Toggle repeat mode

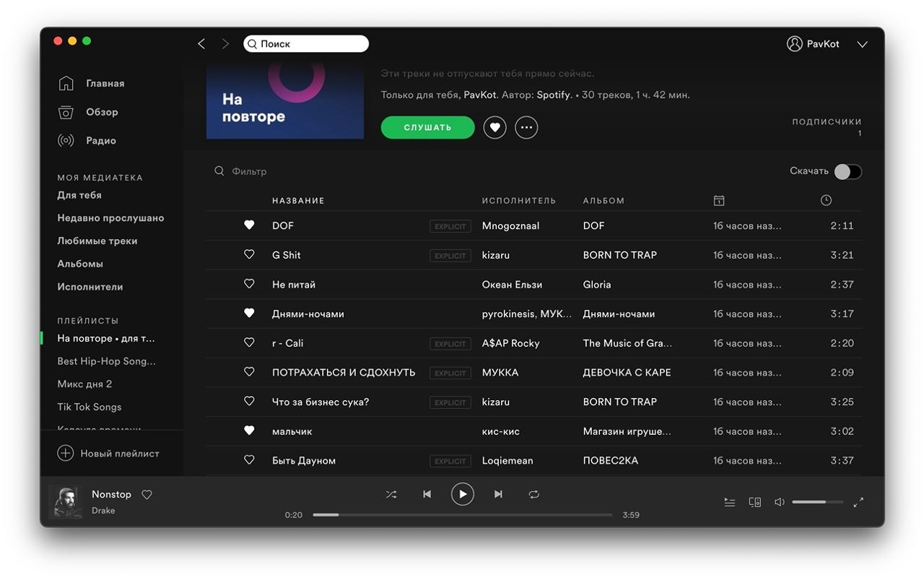point(534,494)
